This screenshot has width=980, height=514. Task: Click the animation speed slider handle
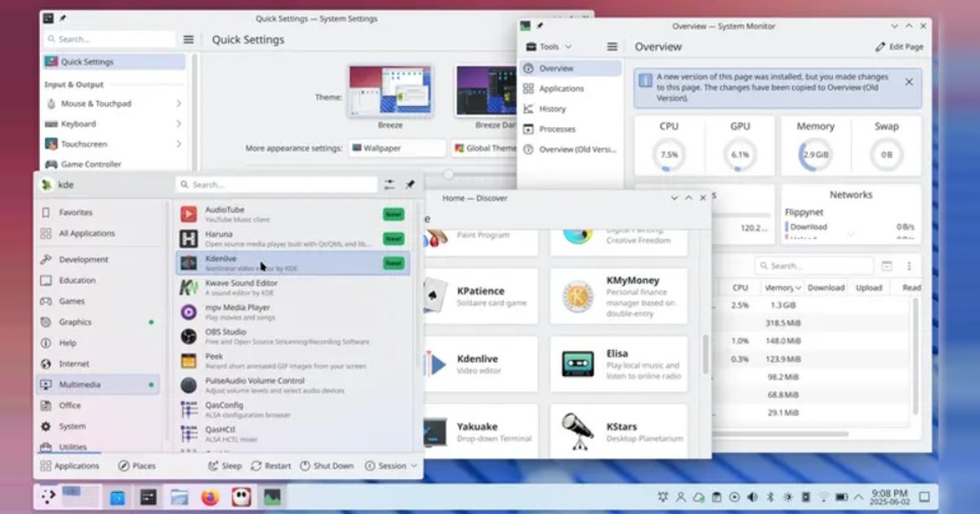(448, 174)
